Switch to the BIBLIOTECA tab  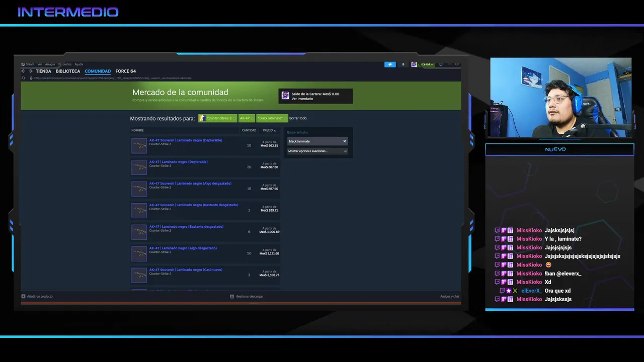click(x=68, y=71)
